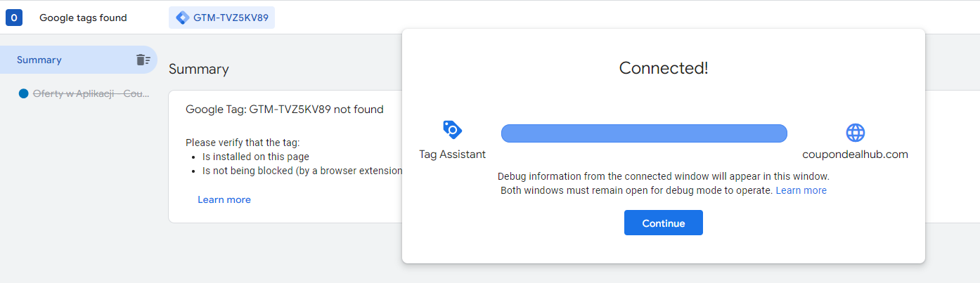Click the Google Tag GTM-TVZ5KV89 not found message

click(285, 109)
